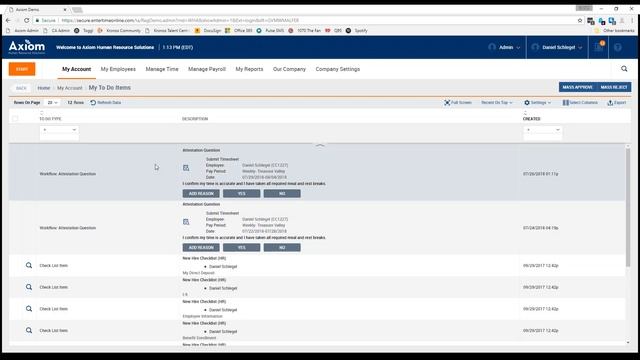Toggle the select-all rows checkbox
Image resolution: width=640 pixels, height=360 pixels.
pyautogui.click(x=15, y=119)
